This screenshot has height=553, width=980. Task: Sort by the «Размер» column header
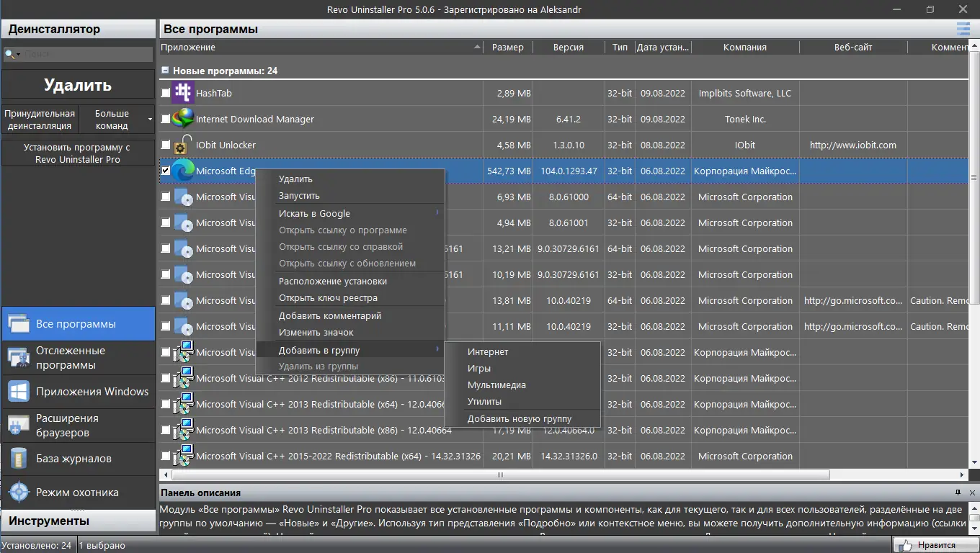pyautogui.click(x=508, y=47)
